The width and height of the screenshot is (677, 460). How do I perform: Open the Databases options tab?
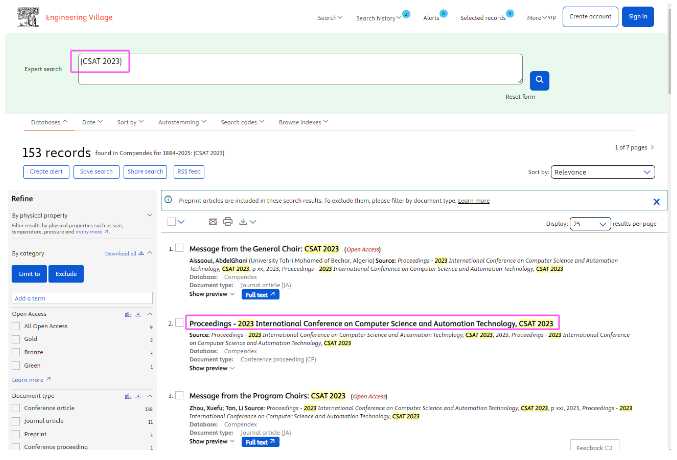point(49,122)
